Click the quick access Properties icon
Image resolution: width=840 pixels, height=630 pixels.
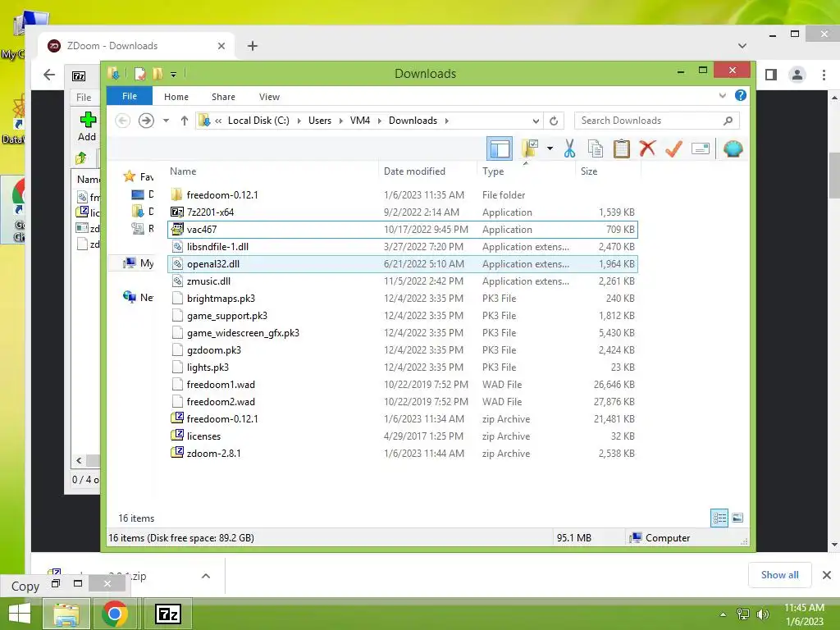point(139,73)
